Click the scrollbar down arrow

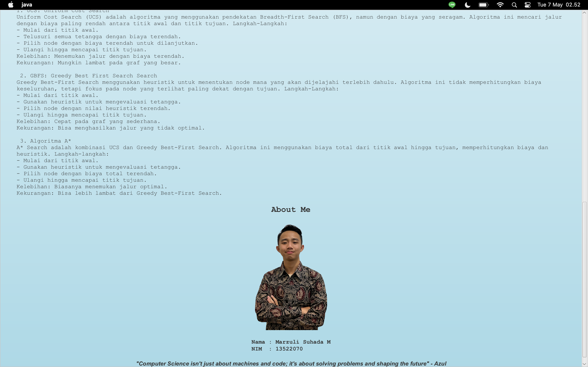click(x=585, y=364)
